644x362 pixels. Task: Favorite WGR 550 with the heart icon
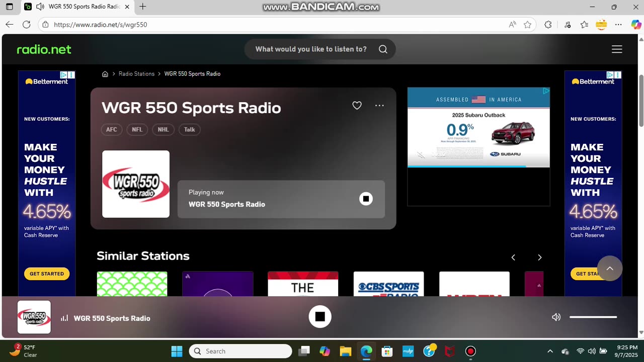pyautogui.click(x=357, y=106)
